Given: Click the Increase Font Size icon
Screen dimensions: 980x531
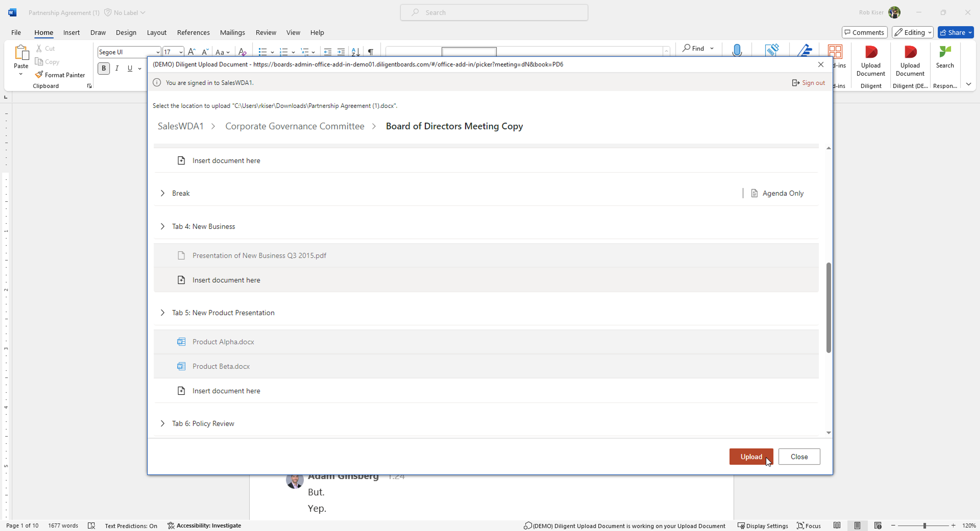Looking at the screenshot, I should tap(192, 52).
